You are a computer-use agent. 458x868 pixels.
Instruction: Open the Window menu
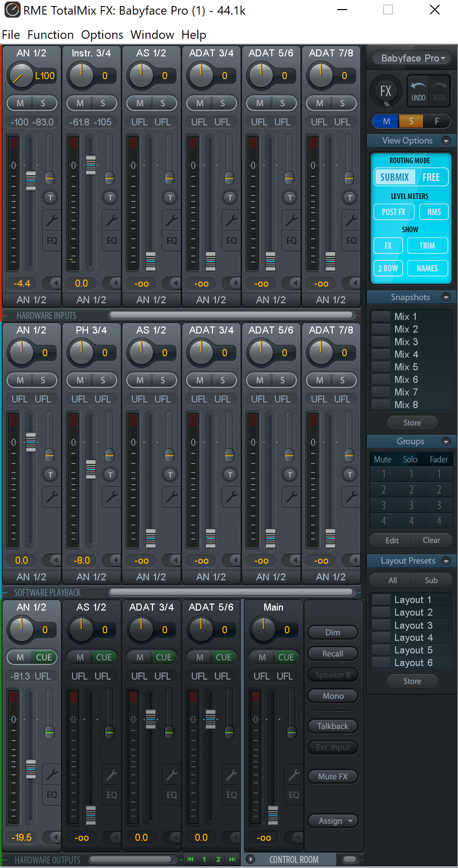coord(152,35)
